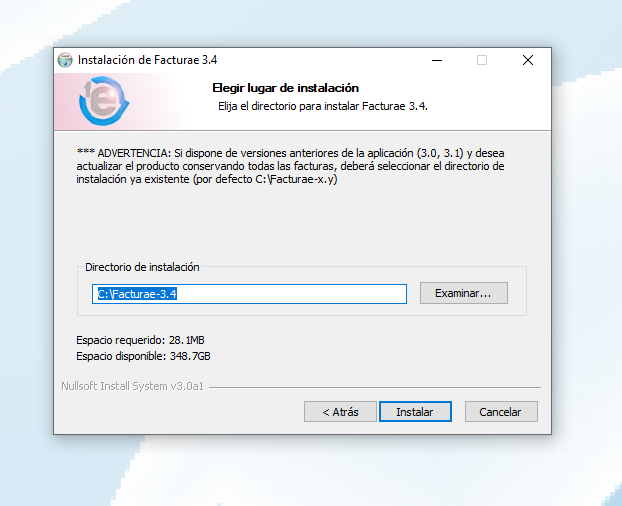
Task: Click 'Elija el directorio para instalar Facturae 3.4.'
Action: point(323,106)
